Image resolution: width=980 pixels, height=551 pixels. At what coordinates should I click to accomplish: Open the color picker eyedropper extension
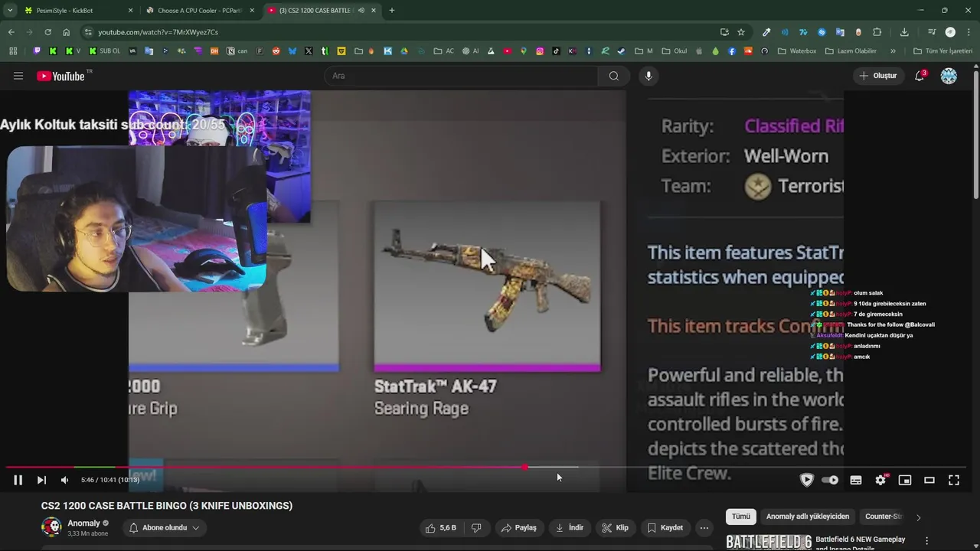pos(766,32)
